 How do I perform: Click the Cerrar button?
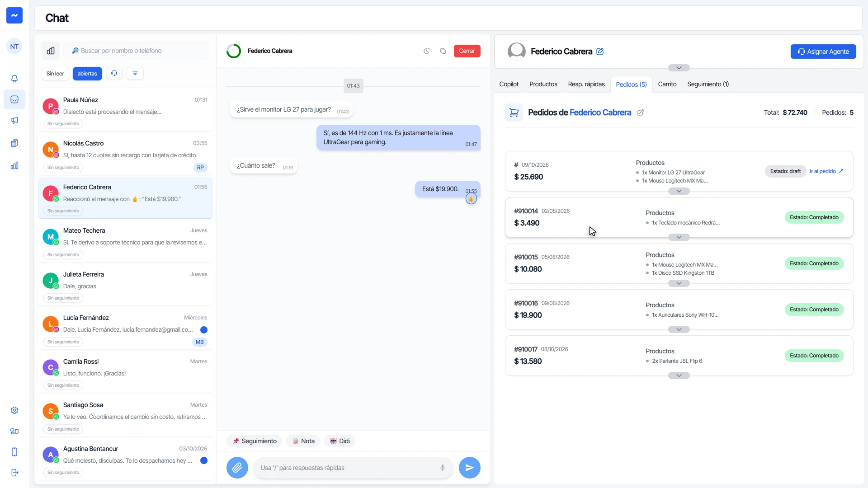[467, 51]
